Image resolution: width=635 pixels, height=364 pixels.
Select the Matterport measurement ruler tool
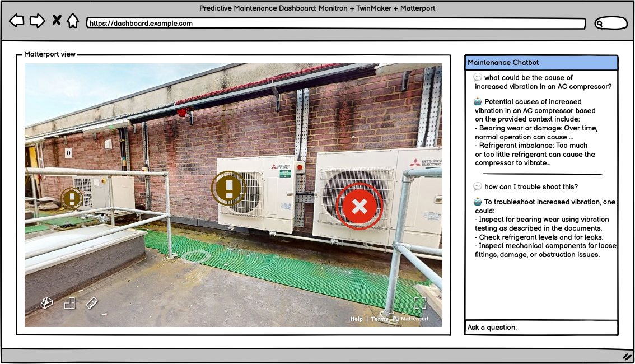[92, 303]
